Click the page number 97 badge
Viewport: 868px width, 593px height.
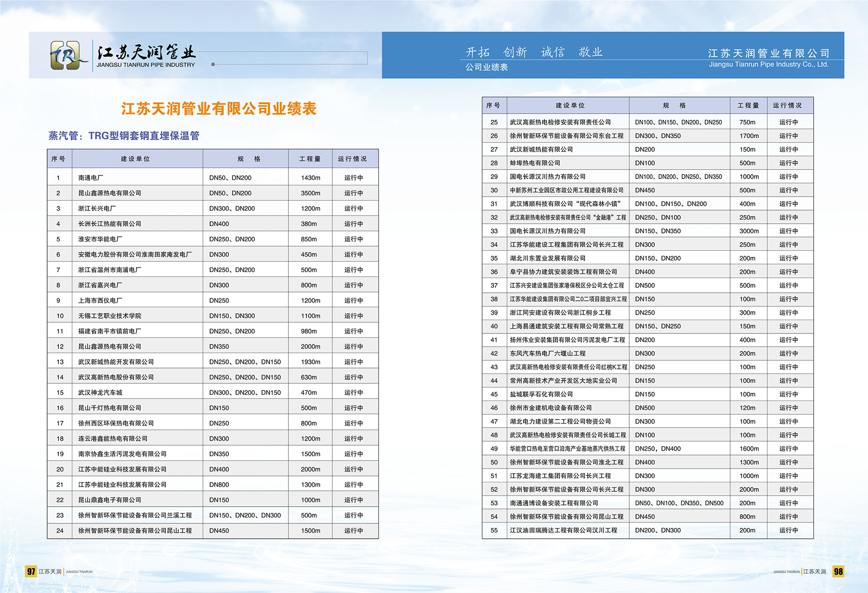[x=31, y=571]
